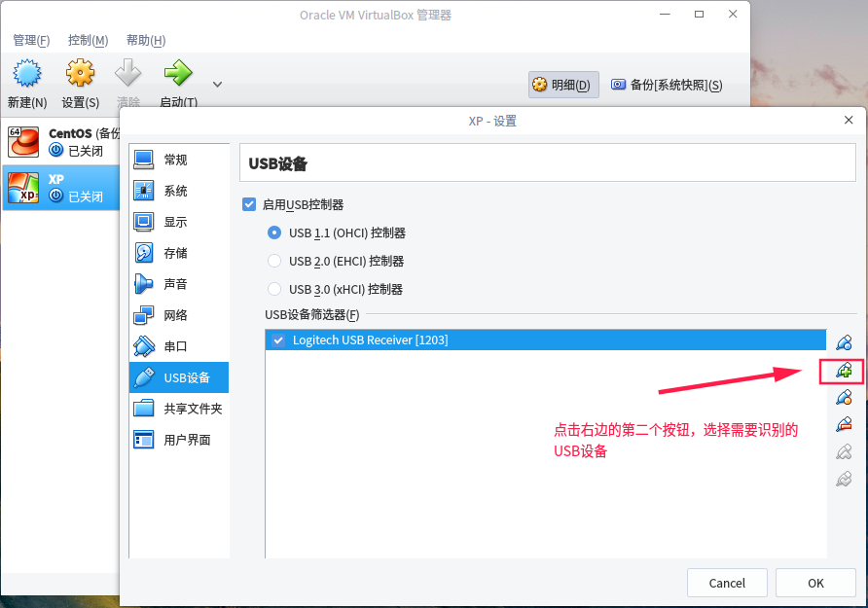
Task: Click the add empty USB filter icon
Action: click(844, 343)
